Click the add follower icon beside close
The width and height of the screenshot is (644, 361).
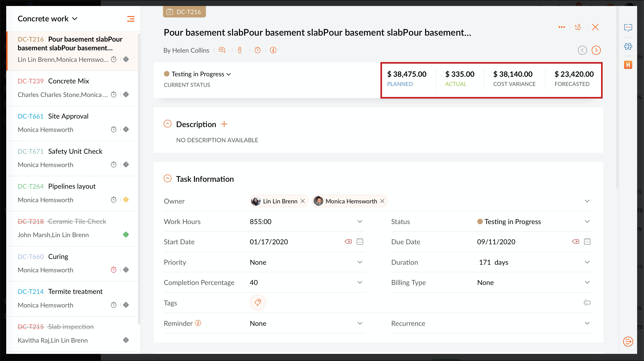point(578,27)
